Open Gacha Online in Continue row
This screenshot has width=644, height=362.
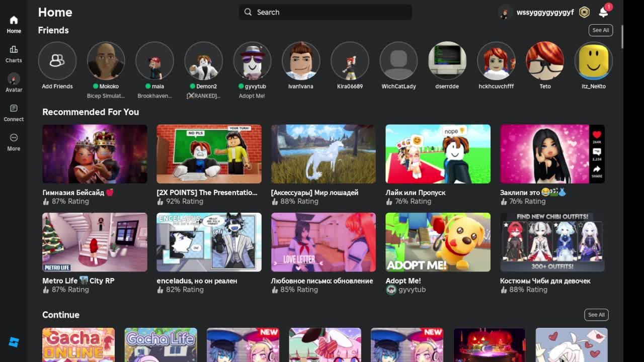(x=78, y=345)
